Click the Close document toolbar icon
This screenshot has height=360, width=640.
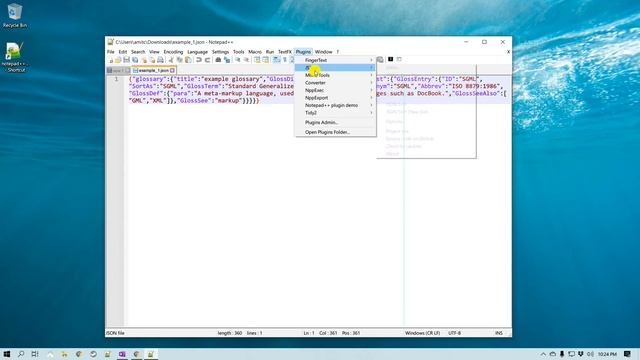click(144, 60)
